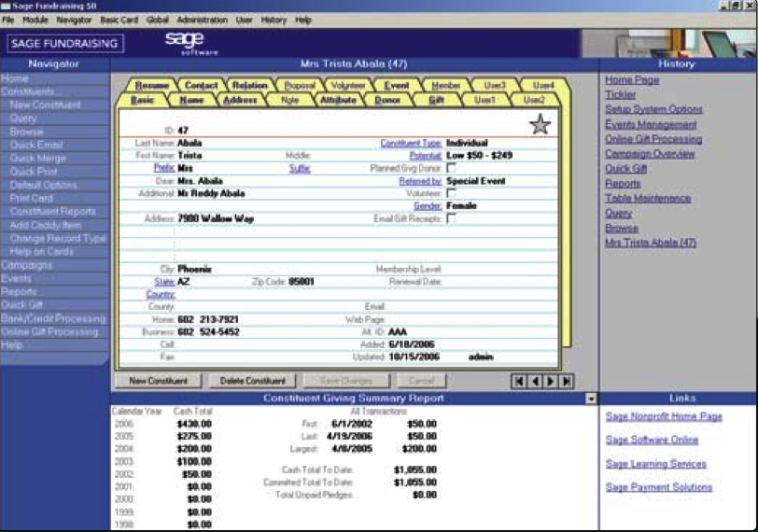Open Sage Payment Solutions link
This screenshot has height=532, width=758.
(x=659, y=487)
